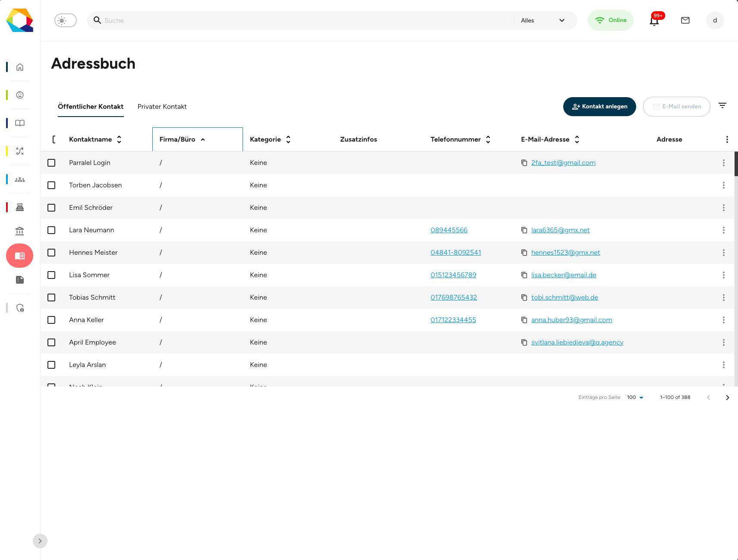Toggle the light/dark theme switch
The width and height of the screenshot is (738, 560).
coord(66,20)
